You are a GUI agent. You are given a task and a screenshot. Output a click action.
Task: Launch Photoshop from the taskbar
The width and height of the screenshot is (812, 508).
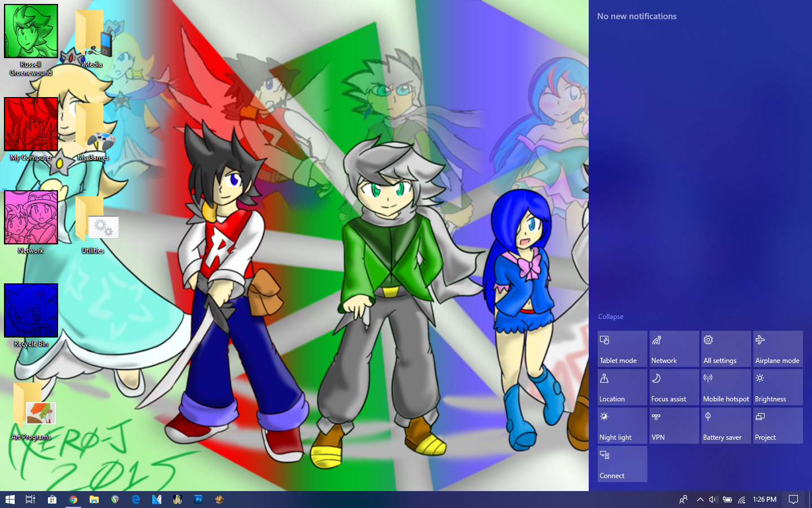[198, 500]
